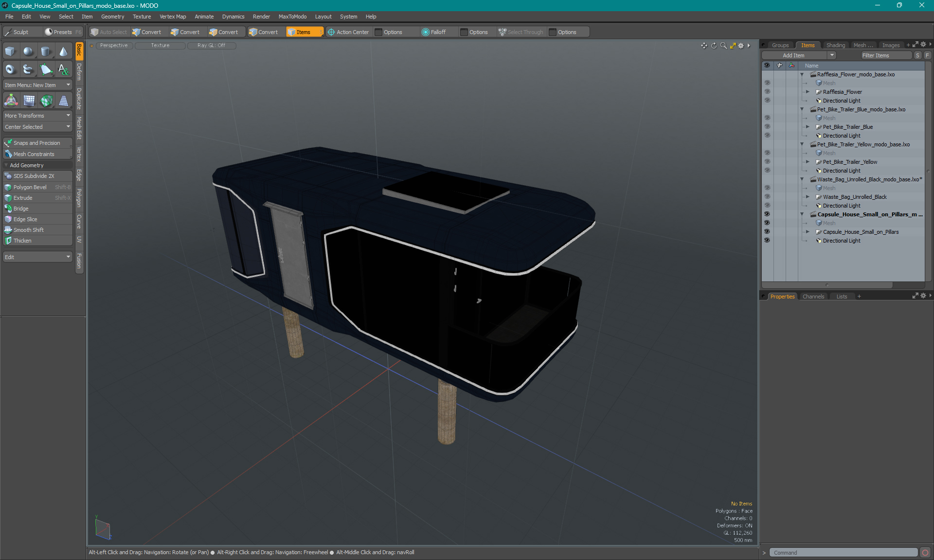Expand the Capsule_House_Small_on_Pillars group
934x560 pixels.
[808, 232]
